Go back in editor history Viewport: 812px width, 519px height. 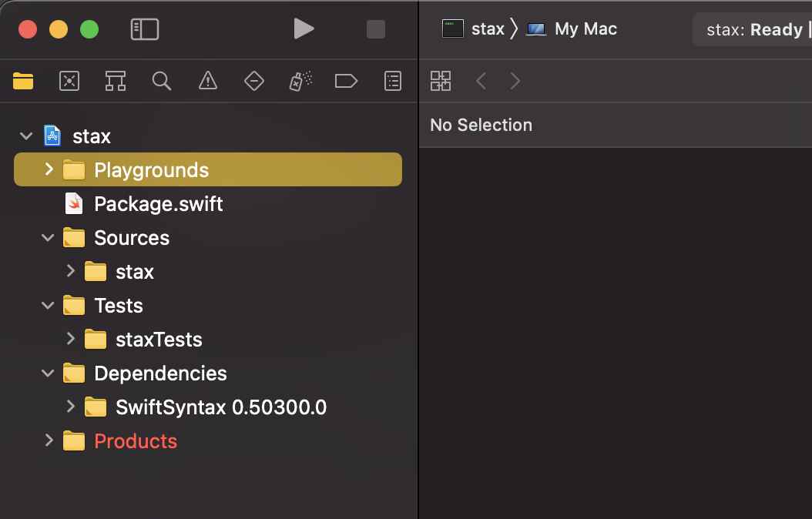pos(481,81)
